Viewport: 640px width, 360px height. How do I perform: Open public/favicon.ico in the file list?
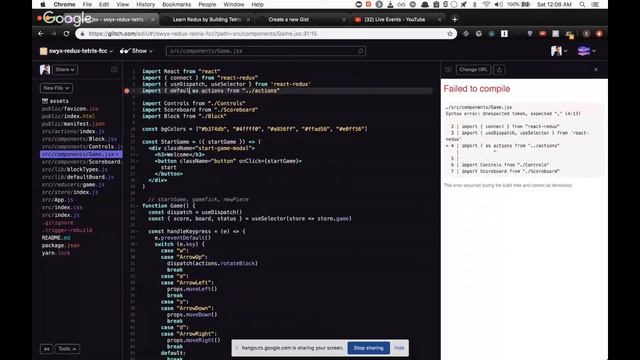coord(70,109)
